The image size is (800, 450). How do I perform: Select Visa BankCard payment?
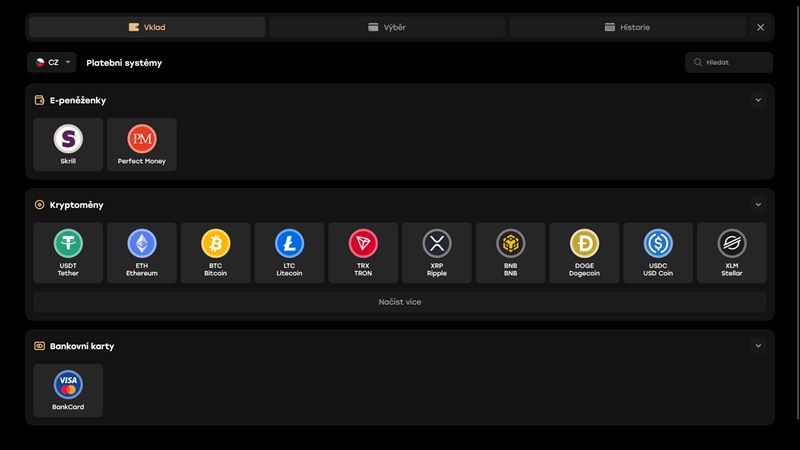[68, 390]
